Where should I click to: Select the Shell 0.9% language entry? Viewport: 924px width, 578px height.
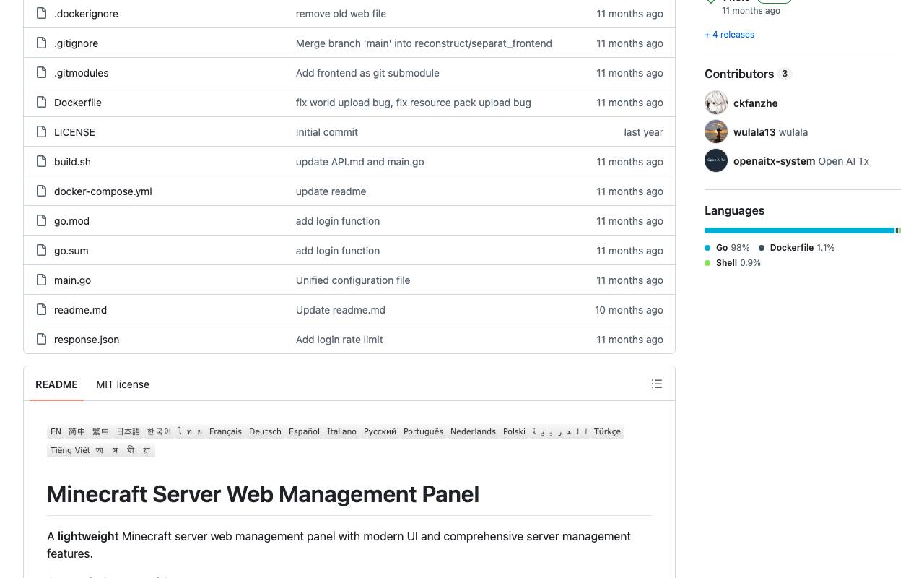pyautogui.click(x=733, y=263)
